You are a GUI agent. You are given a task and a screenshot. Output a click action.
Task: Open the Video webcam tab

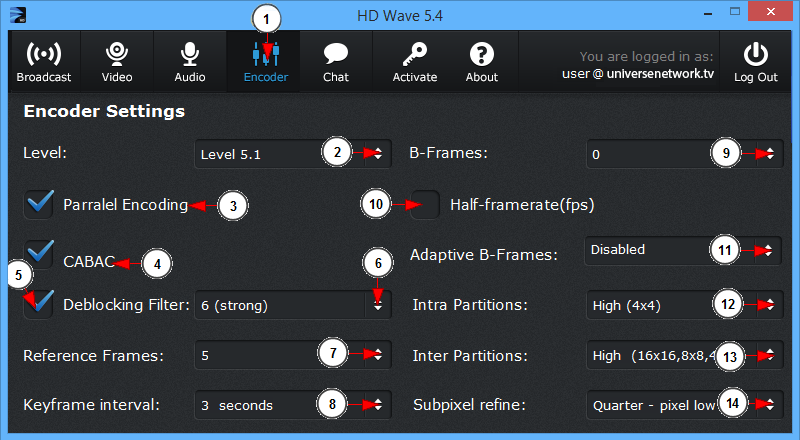pos(117,62)
